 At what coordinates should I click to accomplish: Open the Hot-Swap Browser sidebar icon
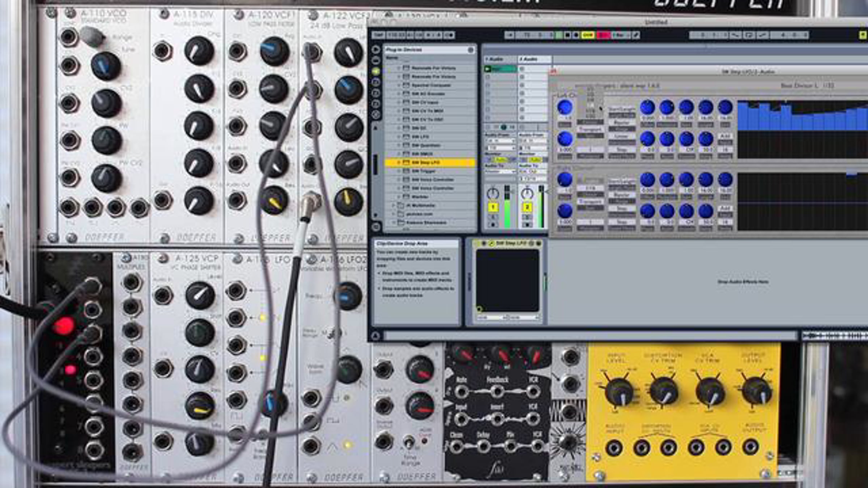coord(376,115)
